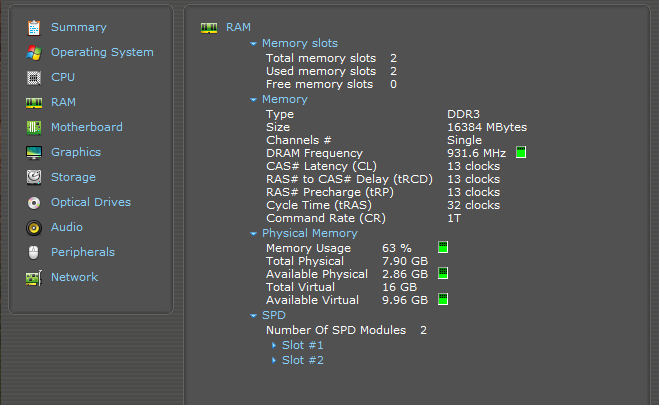Click the Physical Memory heading link
659x405 pixels.
pos(308,233)
